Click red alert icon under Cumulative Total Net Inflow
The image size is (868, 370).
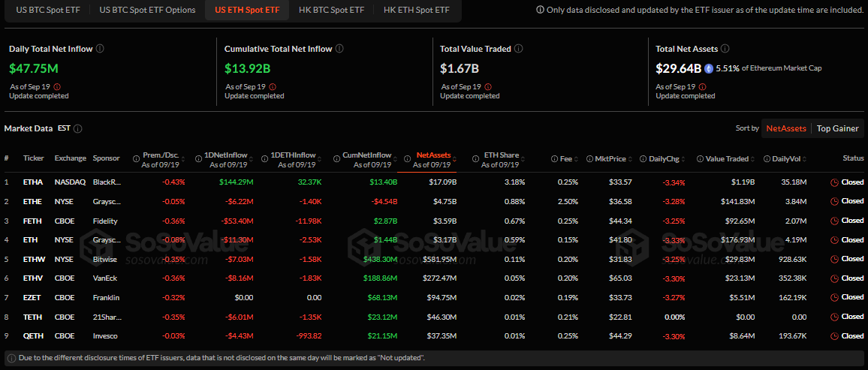[273, 87]
